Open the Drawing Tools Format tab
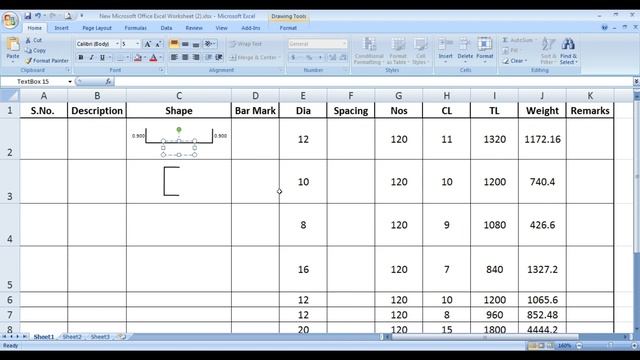 (x=288, y=28)
